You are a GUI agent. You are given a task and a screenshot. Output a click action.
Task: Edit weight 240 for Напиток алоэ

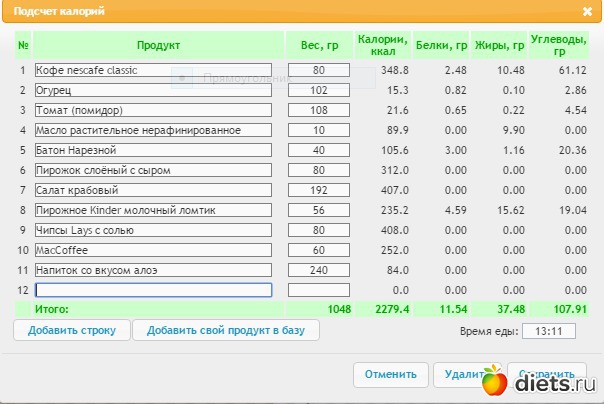[319, 270]
